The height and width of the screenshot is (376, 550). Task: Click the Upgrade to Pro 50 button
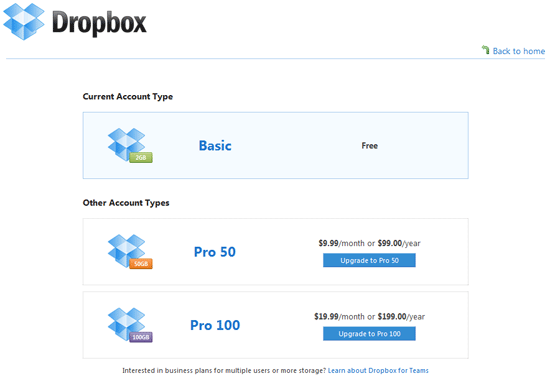(369, 260)
